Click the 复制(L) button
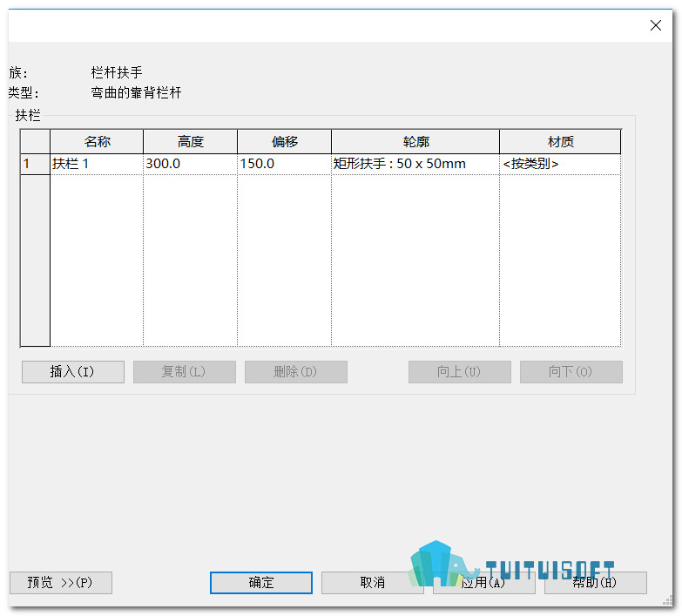 [185, 371]
